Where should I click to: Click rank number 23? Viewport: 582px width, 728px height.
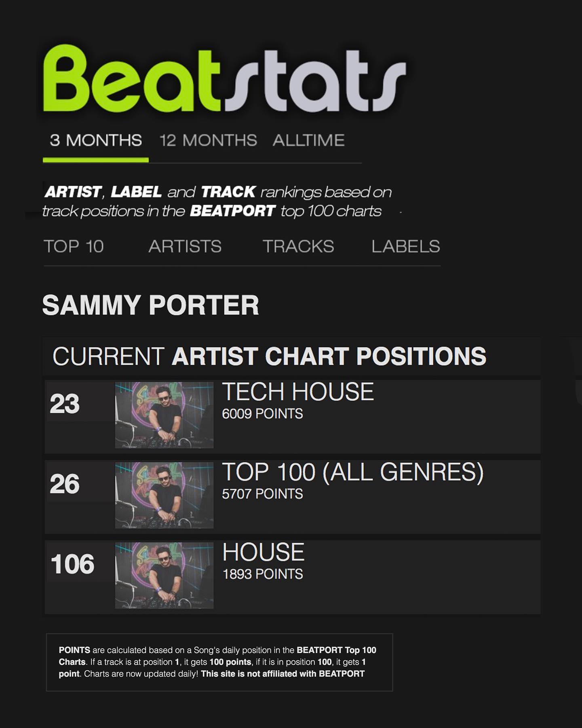tap(65, 404)
